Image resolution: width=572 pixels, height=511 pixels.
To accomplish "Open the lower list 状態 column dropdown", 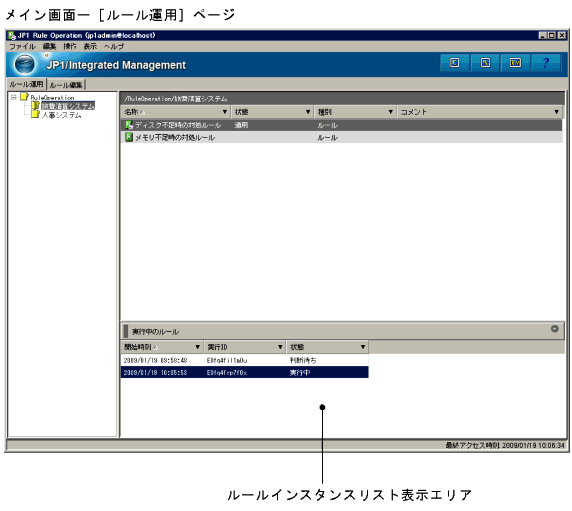I will 363,347.
